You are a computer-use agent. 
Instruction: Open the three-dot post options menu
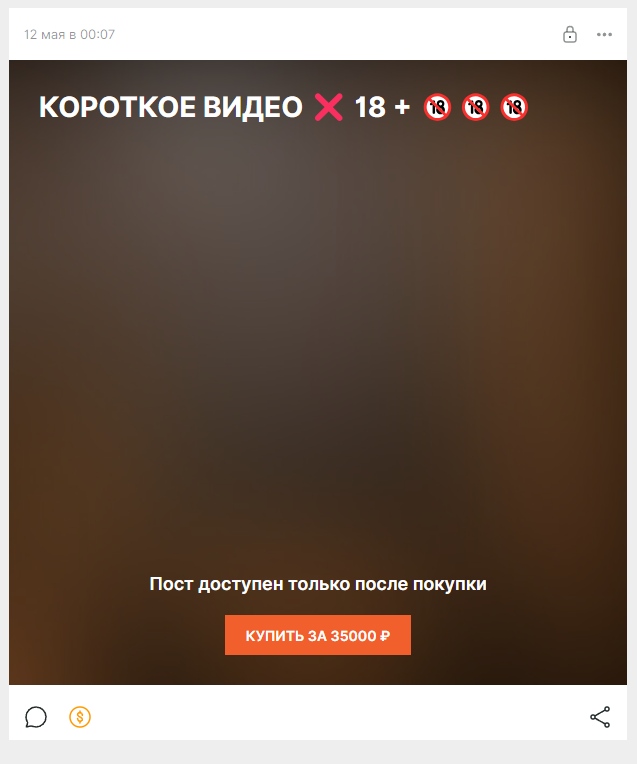pos(604,35)
